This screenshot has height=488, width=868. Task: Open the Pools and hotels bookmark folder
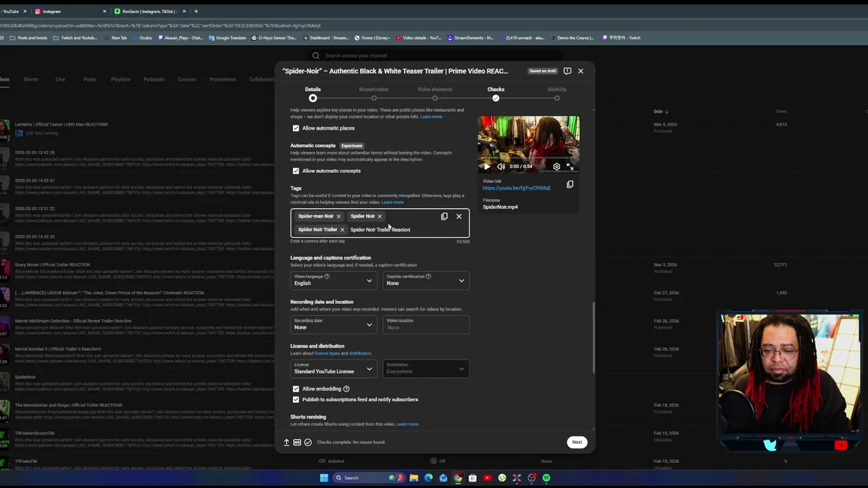(29, 38)
